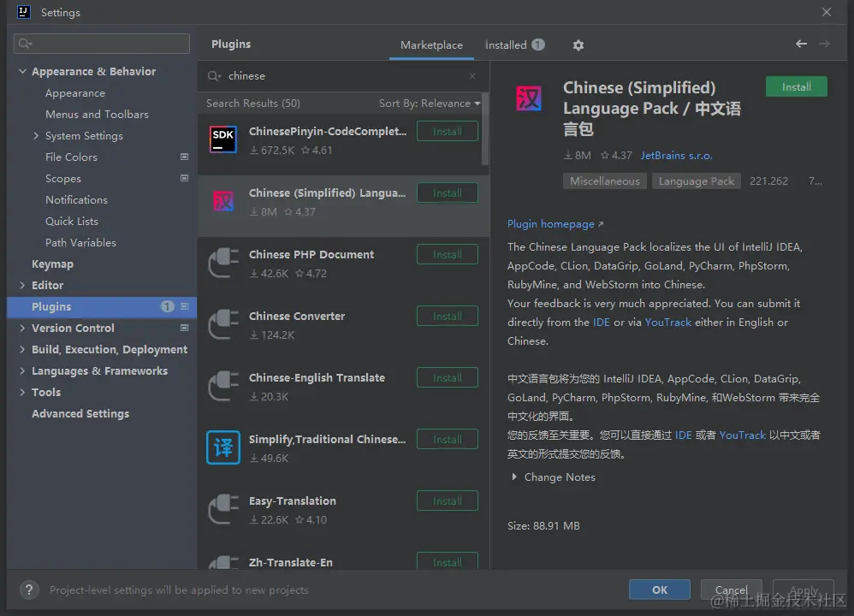Click the first YouTrack link in the English description
This screenshot has height=616, width=854.
(667, 322)
